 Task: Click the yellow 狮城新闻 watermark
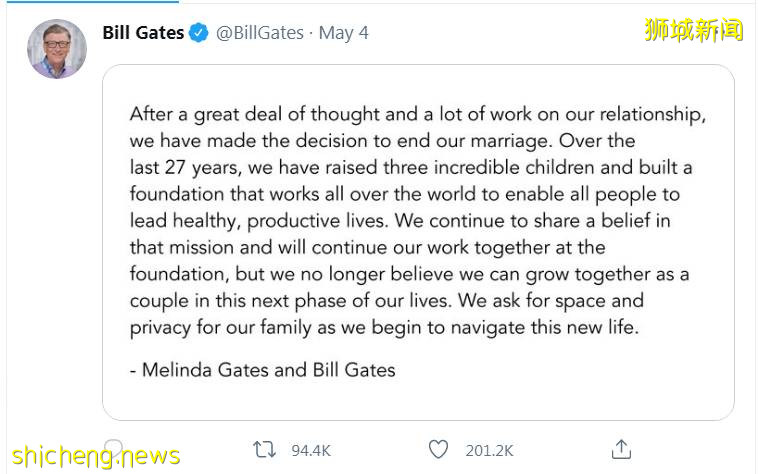(693, 30)
